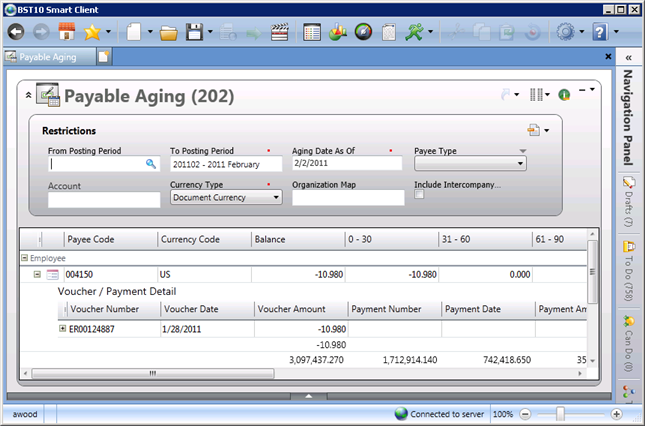The width and height of the screenshot is (645, 426).
Task: Expand the ER00124887 voucher row
Action: pos(63,329)
